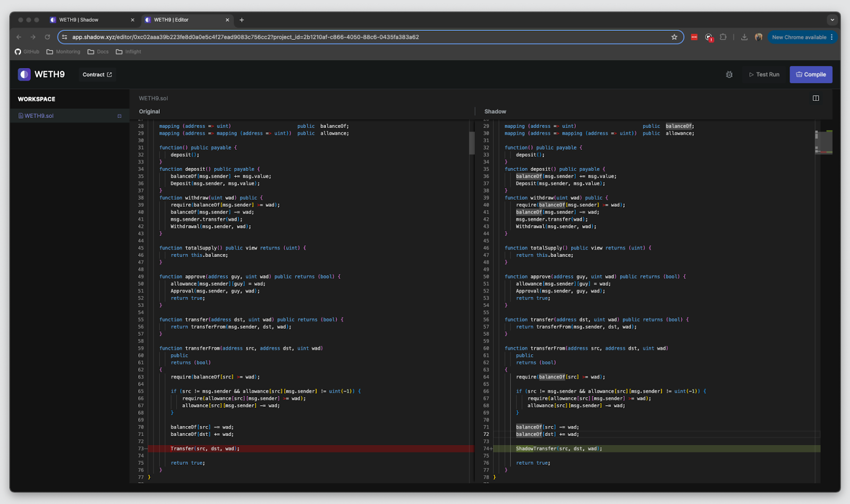The width and height of the screenshot is (850, 504).
Task: Click function totalSupply line in Shadow pane
Action: (x=578, y=248)
